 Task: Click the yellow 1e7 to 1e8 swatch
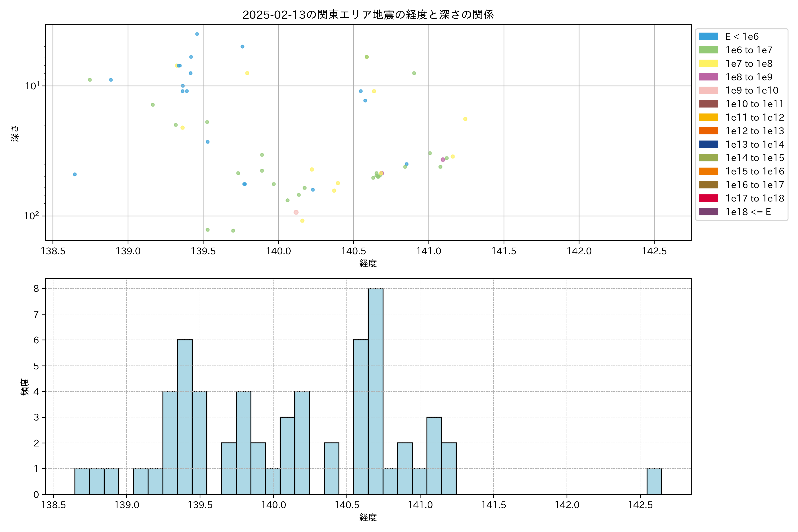click(x=708, y=63)
